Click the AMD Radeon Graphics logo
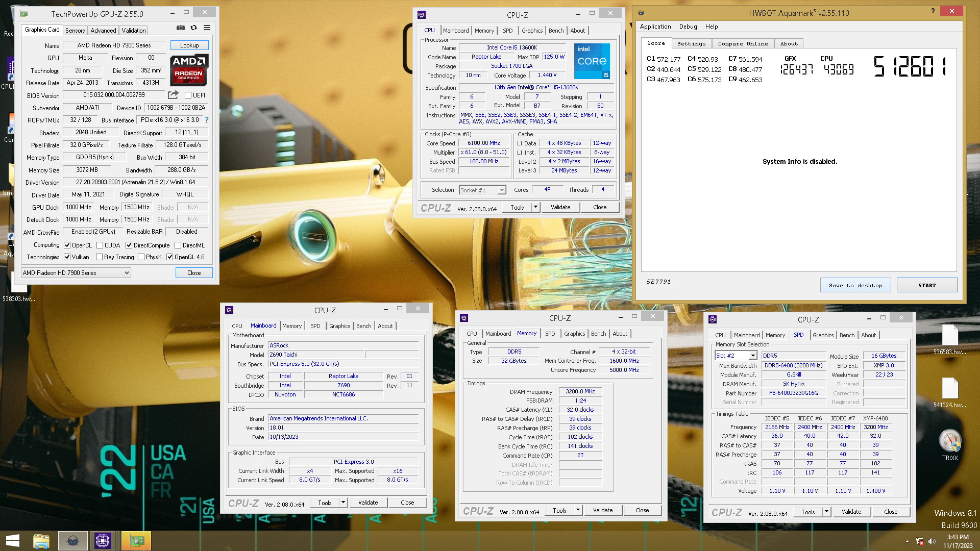980x551 pixels. click(189, 69)
